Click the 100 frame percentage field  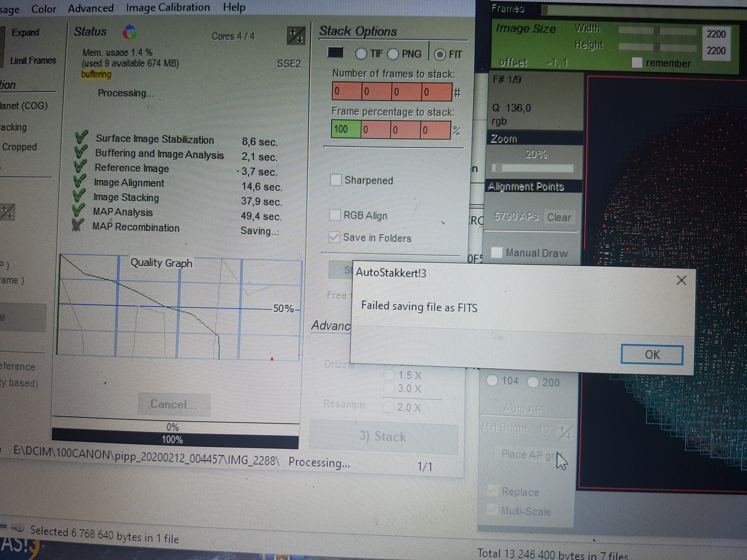(x=346, y=129)
